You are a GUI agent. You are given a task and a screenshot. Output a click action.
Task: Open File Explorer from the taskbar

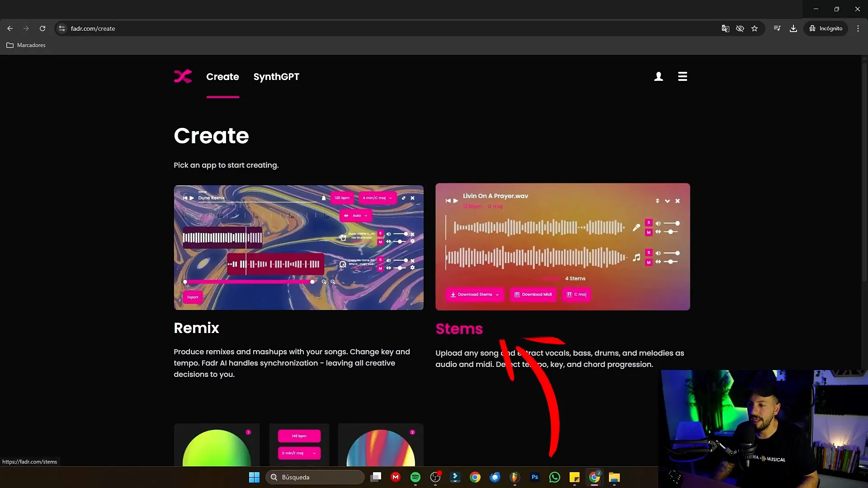(x=614, y=477)
